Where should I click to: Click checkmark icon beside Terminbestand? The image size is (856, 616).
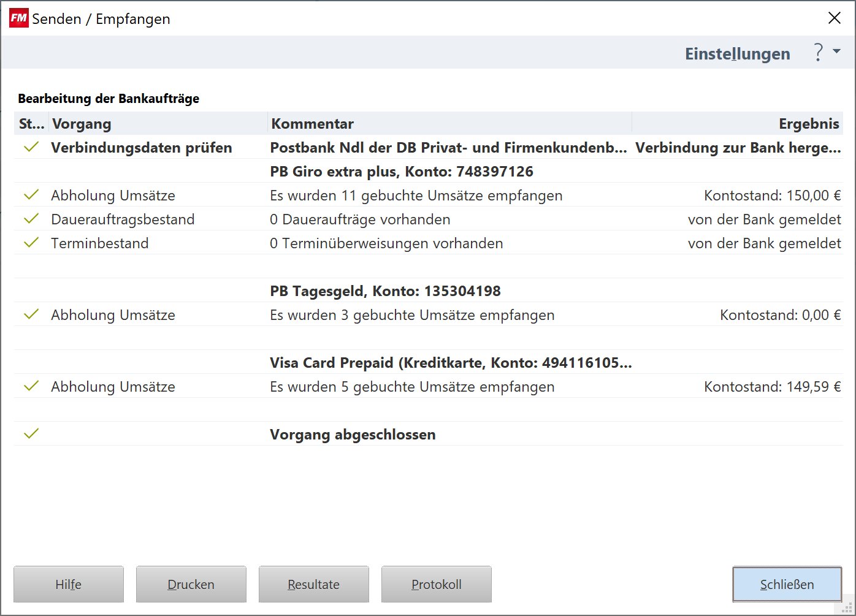coord(31,243)
